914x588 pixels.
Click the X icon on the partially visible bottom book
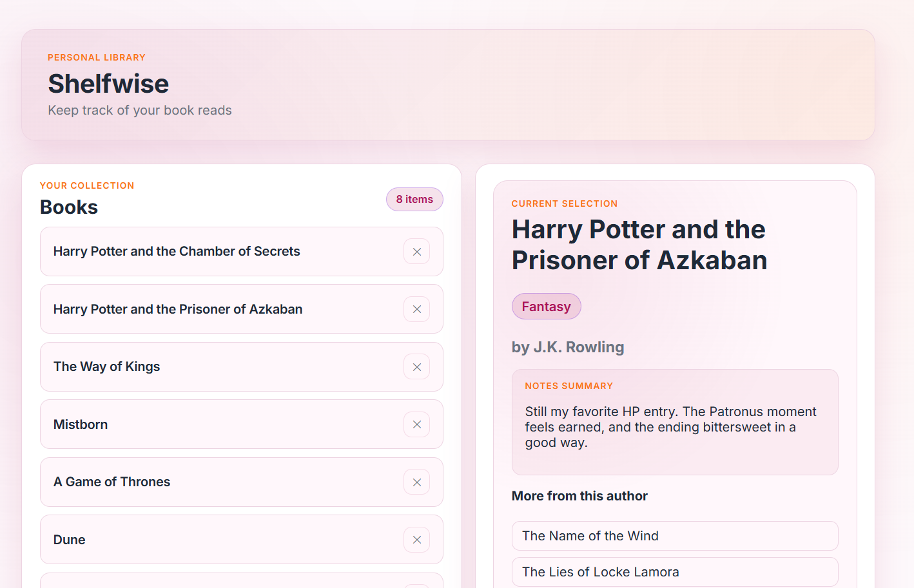pyautogui.click(x=417, y=585)
